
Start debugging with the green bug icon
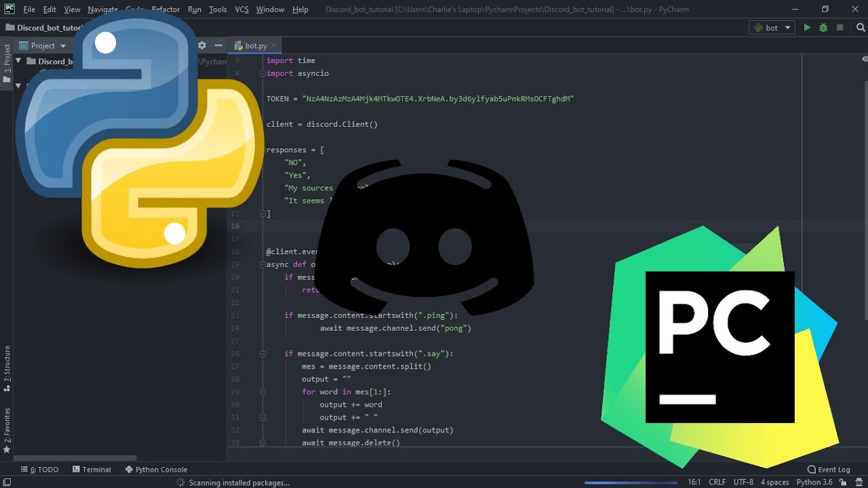tap(823, 28)
